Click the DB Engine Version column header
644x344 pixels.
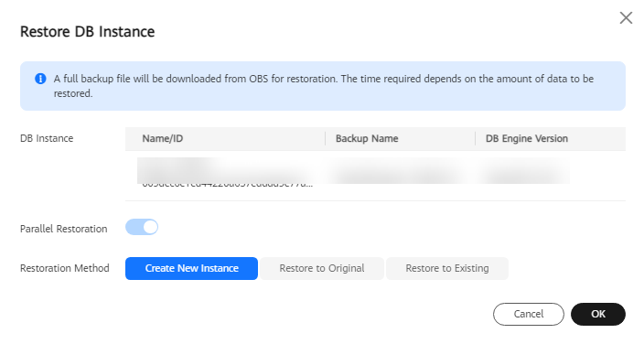coord(527,138)
